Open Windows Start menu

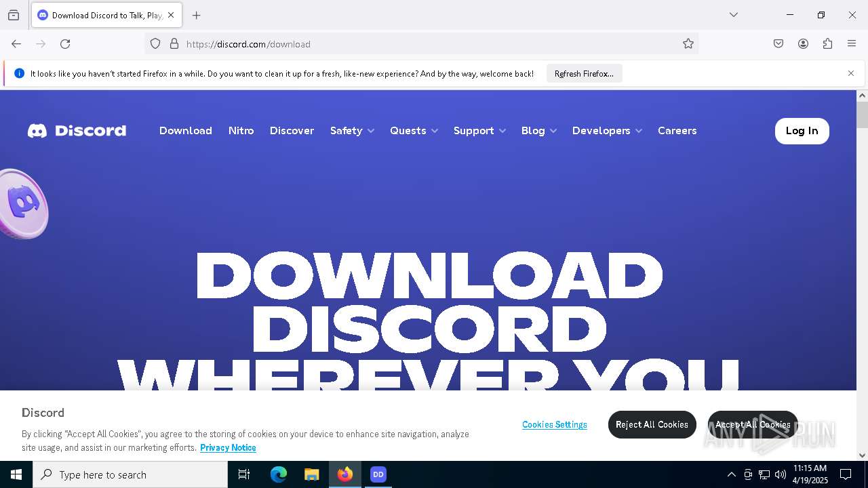(16, 474)
